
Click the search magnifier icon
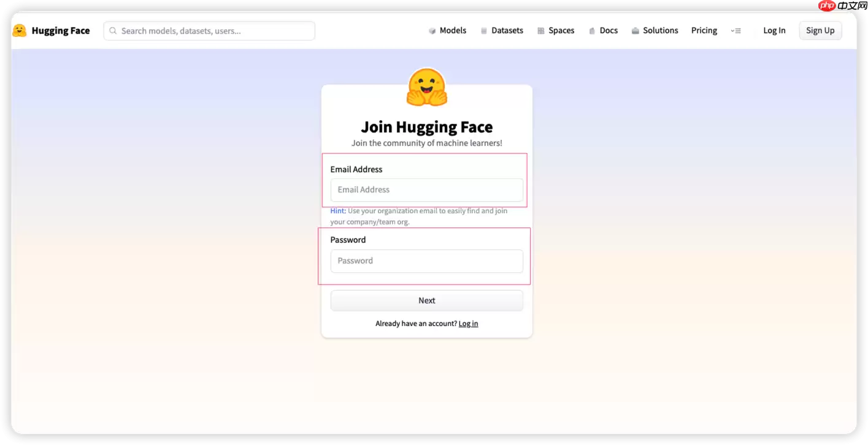[x=113, y=31]
